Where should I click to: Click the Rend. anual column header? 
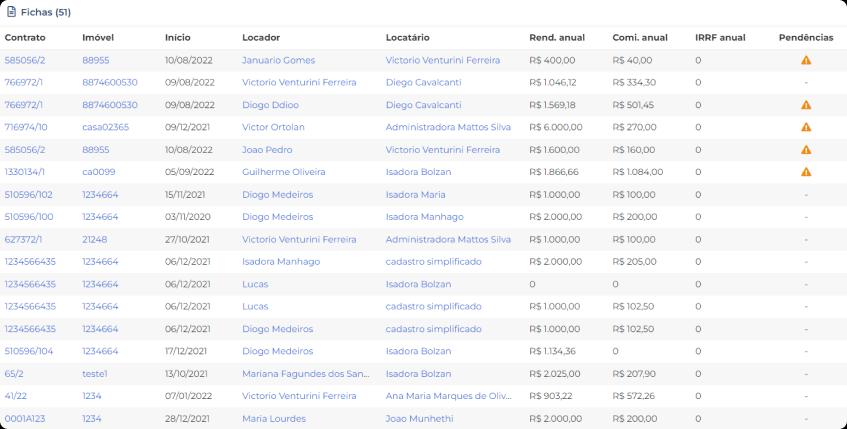pyautogui.click(x=557, y=37)
